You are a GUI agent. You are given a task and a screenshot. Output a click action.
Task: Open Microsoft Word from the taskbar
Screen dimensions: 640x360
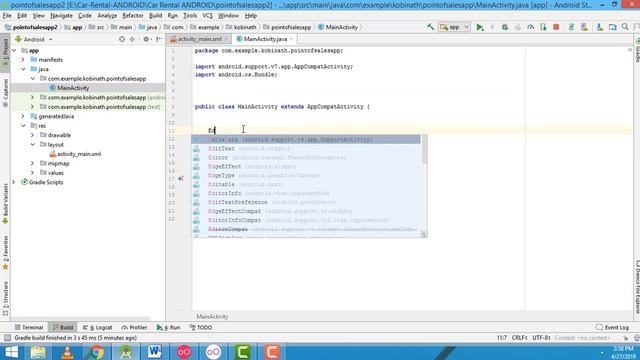[x=155, y=352]
